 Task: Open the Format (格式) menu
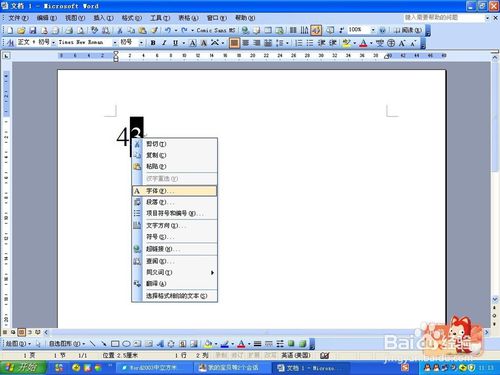tap(132, 18)
